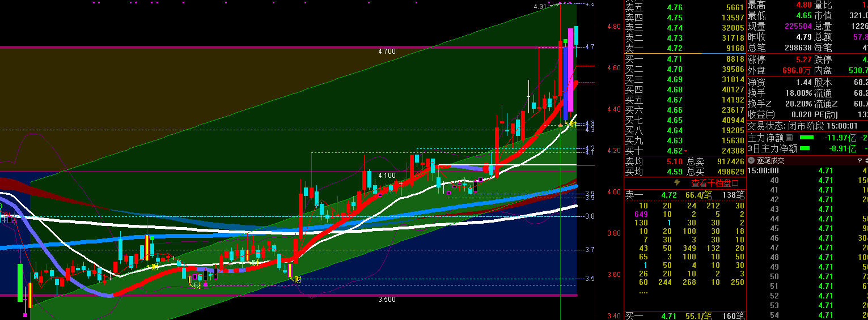Click the 4.00 price axis label

click(613, 192)
